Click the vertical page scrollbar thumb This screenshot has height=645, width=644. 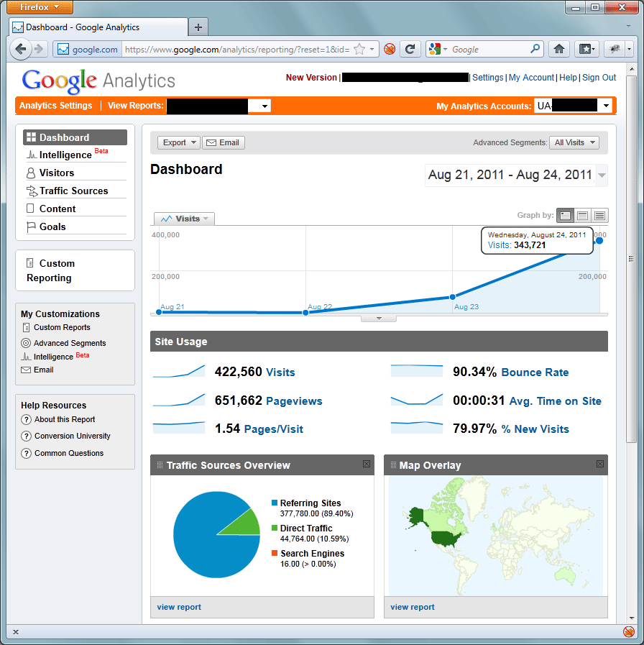click(x=631, y=258)
